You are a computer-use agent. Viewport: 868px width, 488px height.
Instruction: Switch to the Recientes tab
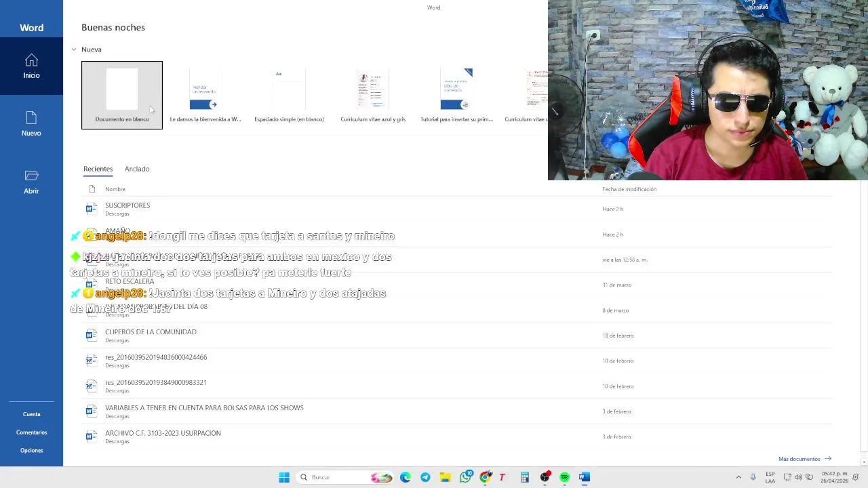(x=98, y=169)
